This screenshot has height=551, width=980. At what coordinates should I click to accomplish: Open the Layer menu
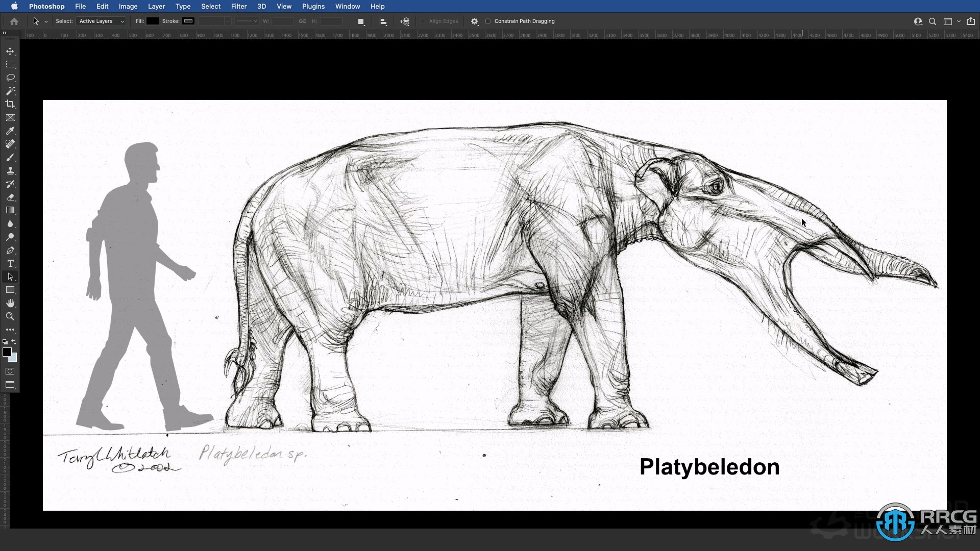156,6
